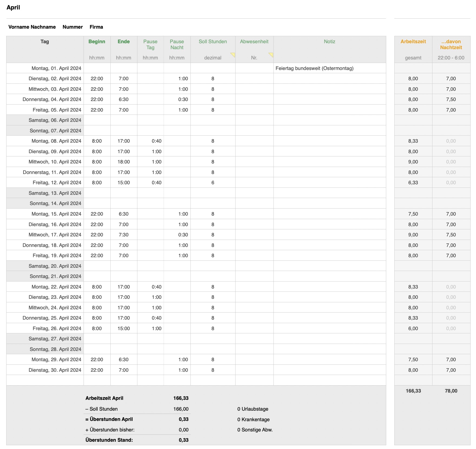
Task: Click the comment marker in Abwesenheit header
Action: [x=271, y=55]
